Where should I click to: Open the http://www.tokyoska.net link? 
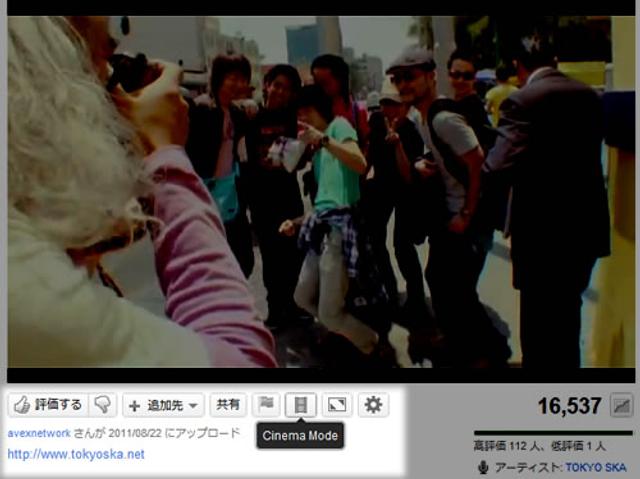point(76,454)
